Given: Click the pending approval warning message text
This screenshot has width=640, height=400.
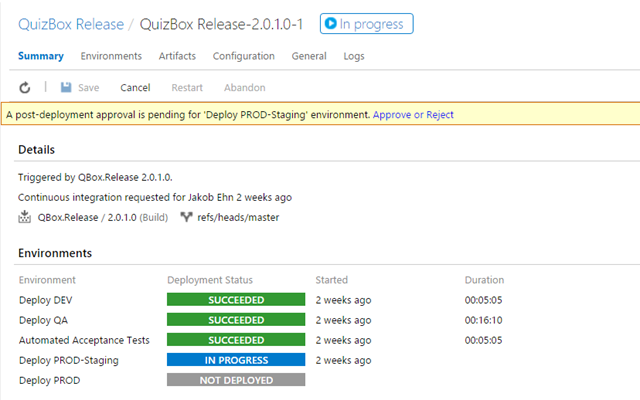Looking at the screenshot, I should point(188,115).
